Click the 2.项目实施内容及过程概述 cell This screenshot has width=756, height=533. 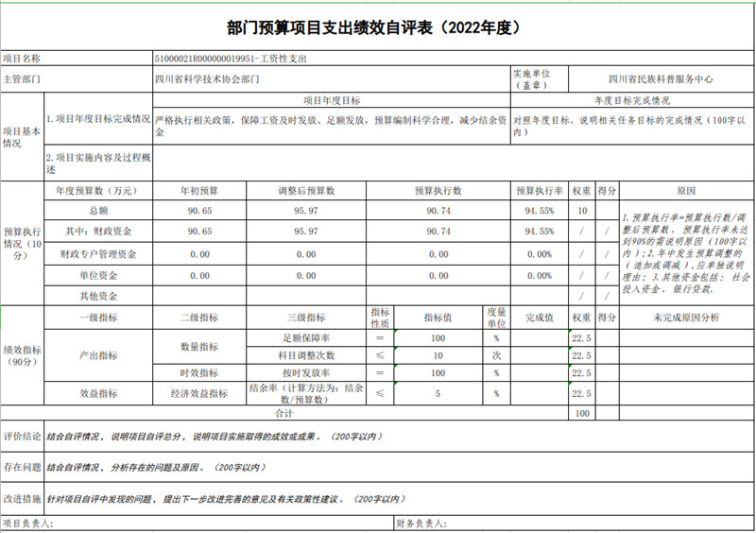pos(98,163)
